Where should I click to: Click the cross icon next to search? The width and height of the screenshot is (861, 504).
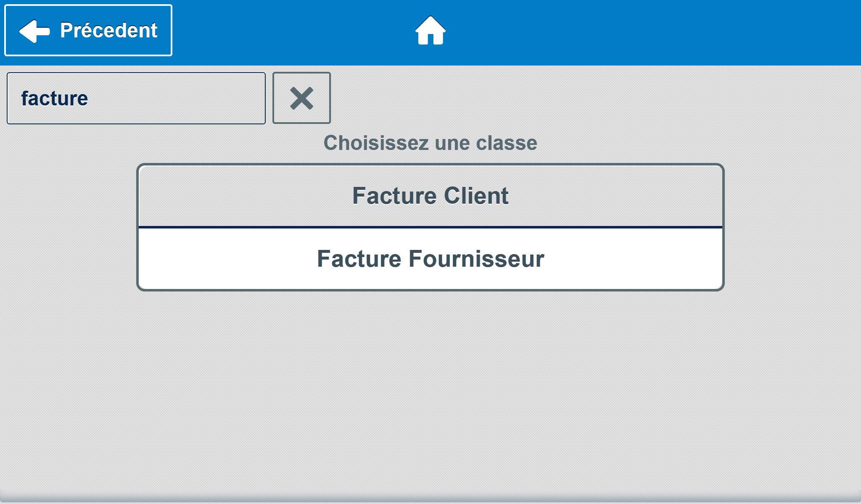[301, 98]
